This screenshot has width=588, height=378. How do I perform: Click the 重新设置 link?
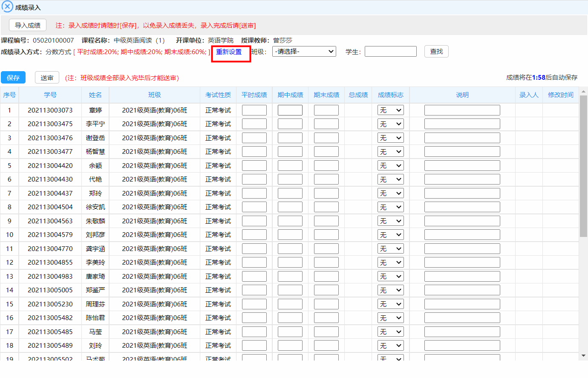(x=229, y=52)
